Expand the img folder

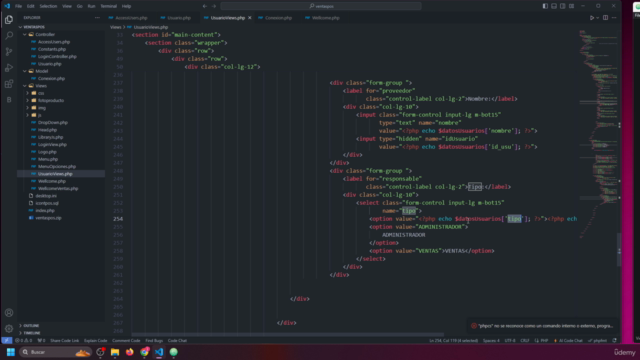click(x=28, y=108)
